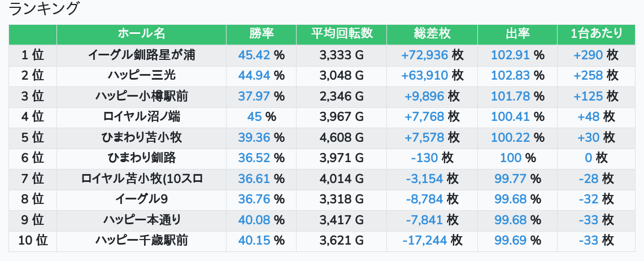The image size is (644, 261).
Task: Select the ハッピー千歳駅前 hall link
Action: click(141, 241)
